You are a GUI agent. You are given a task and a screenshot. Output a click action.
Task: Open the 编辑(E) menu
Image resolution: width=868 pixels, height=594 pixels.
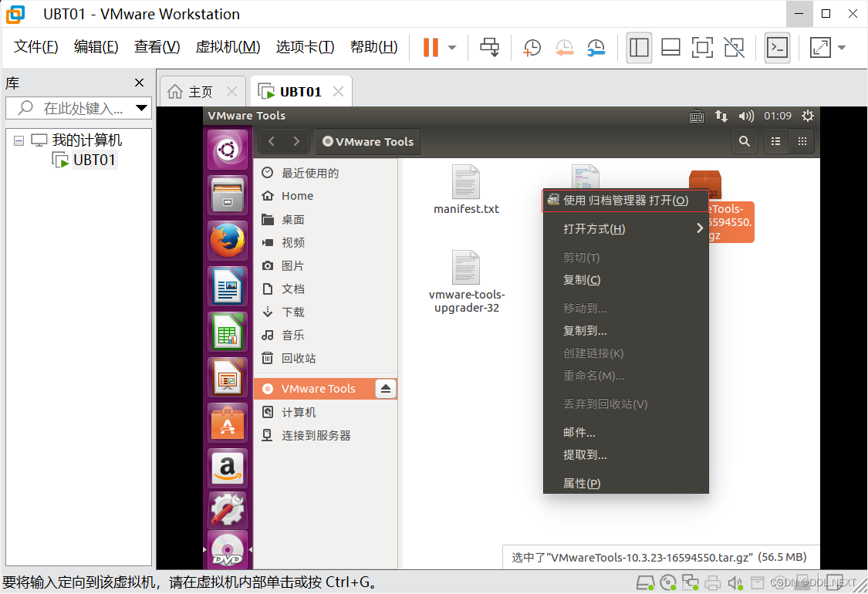pos(96,46)
